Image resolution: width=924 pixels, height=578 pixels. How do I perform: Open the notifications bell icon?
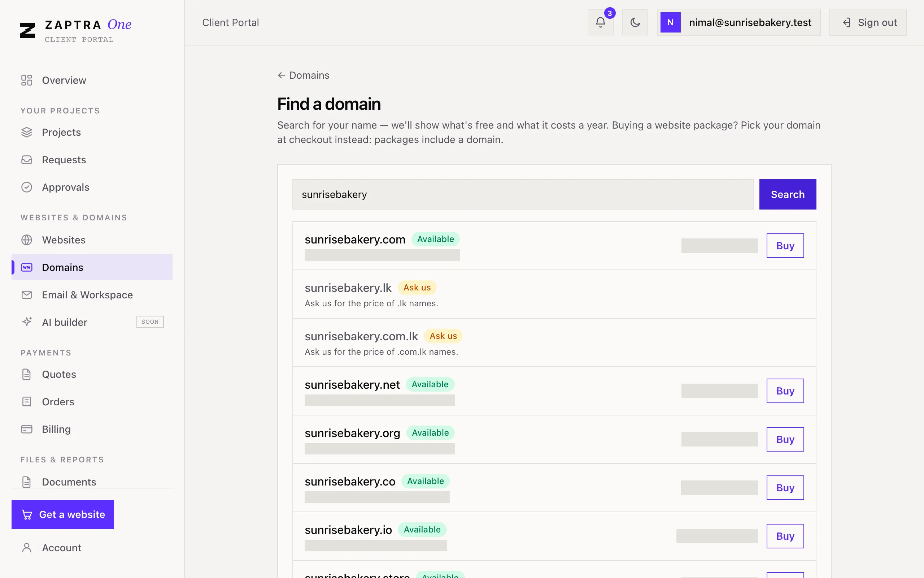click(600, 22)
